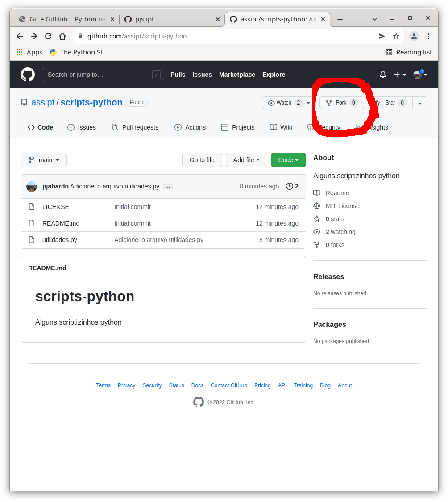
Task: Open Chrome three-dot menu
Action: (x=428, y=36)
